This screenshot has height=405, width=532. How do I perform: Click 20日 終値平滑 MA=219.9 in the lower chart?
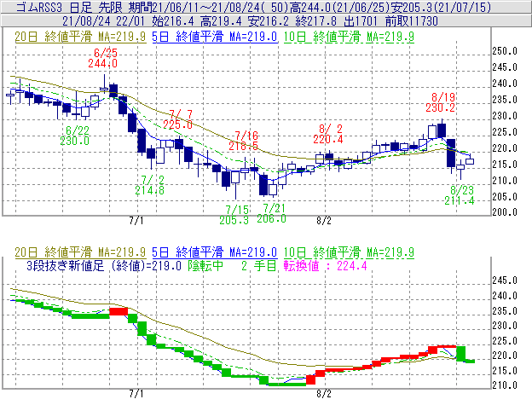80,252
